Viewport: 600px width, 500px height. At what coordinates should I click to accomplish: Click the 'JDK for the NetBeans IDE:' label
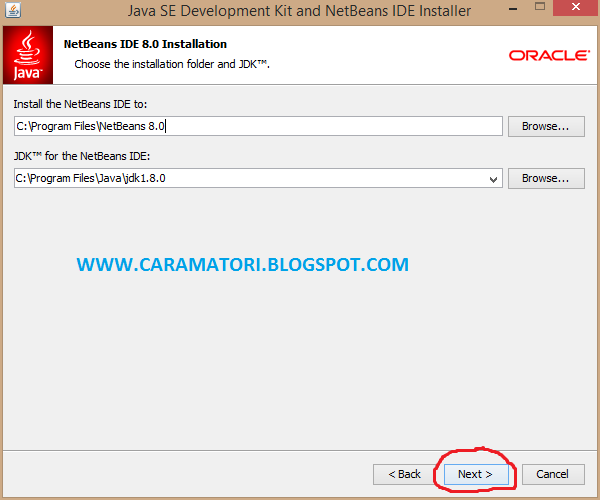[82, 156]
